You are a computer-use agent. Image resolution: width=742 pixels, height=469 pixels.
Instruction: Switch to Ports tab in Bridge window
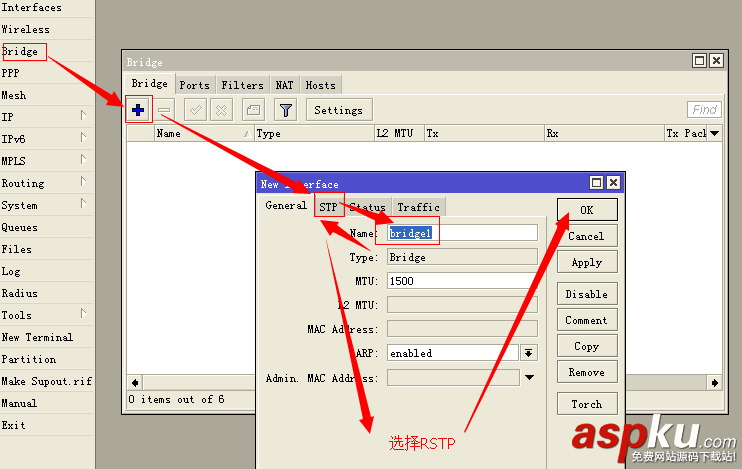[194, 85]
